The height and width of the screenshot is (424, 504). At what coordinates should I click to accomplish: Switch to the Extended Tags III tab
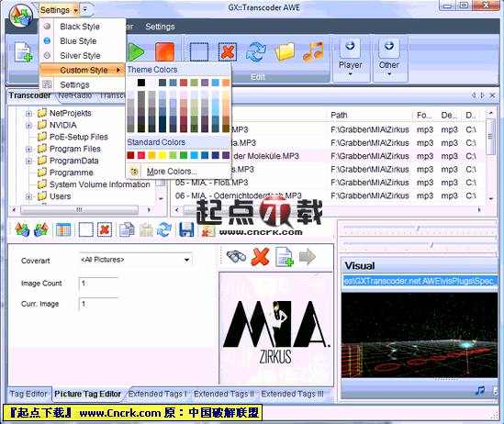(x=293, y=394)
